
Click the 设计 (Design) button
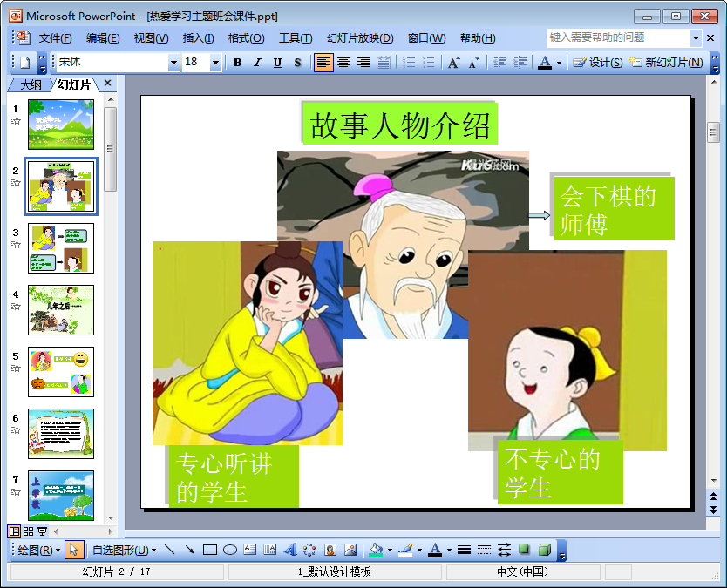click(x=598, y=63)
